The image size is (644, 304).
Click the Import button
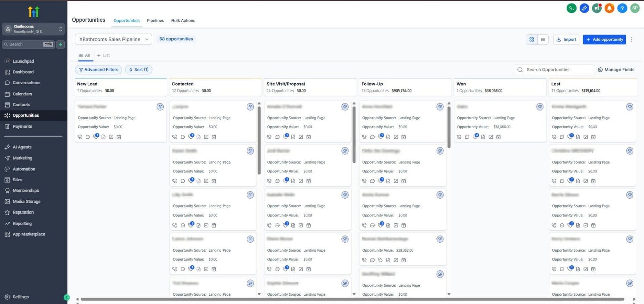[566, 39]
